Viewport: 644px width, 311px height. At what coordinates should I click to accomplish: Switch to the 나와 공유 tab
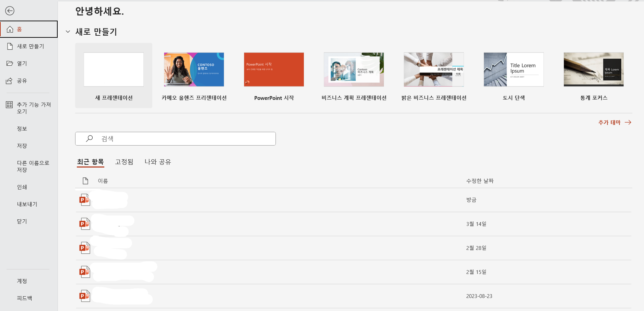158,162
